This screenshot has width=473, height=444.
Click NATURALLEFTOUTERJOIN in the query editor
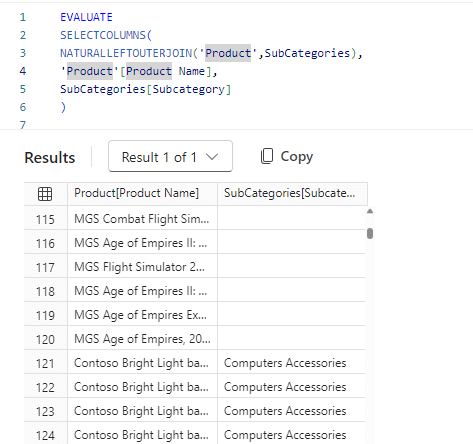[x=126, y=53]
